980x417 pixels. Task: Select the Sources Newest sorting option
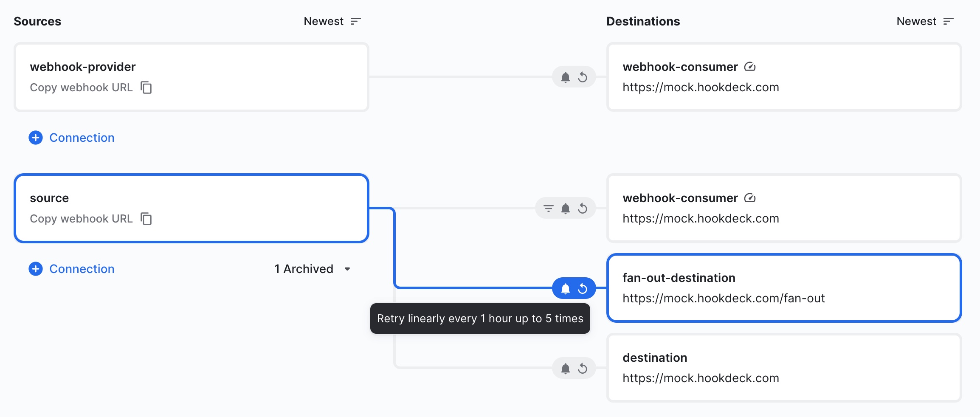pyautogui.click(x=324, y=21)
